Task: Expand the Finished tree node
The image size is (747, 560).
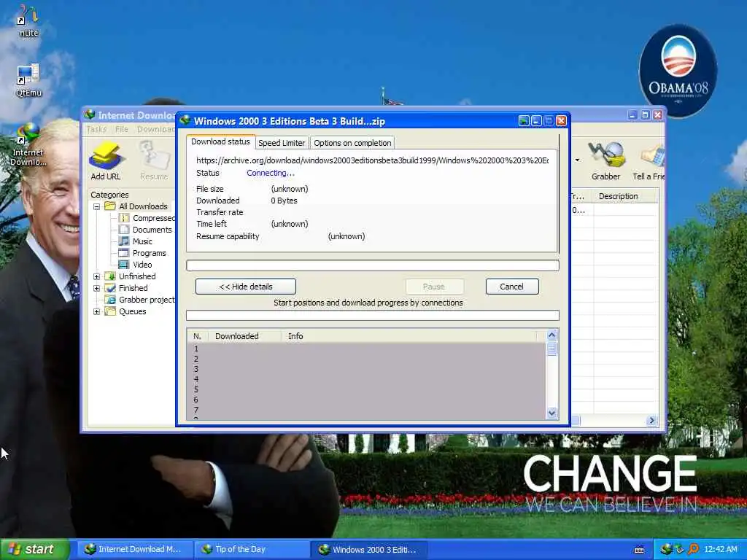Action: coord(97,288)
